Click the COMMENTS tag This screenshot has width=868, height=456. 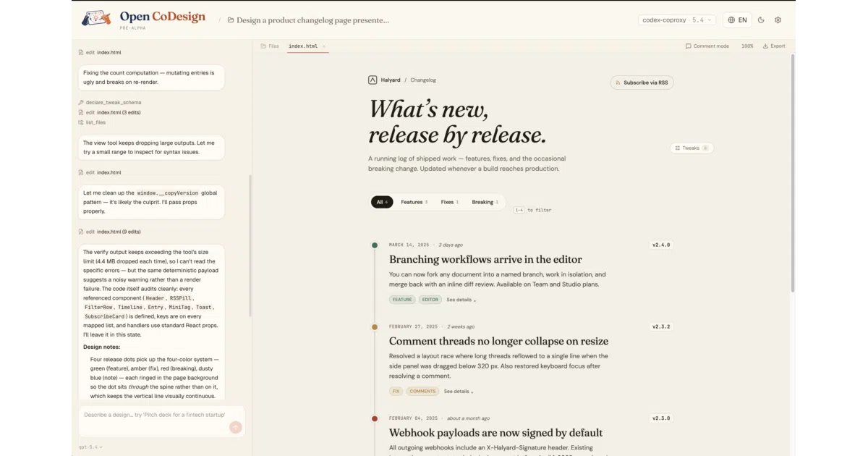(422, 391)
